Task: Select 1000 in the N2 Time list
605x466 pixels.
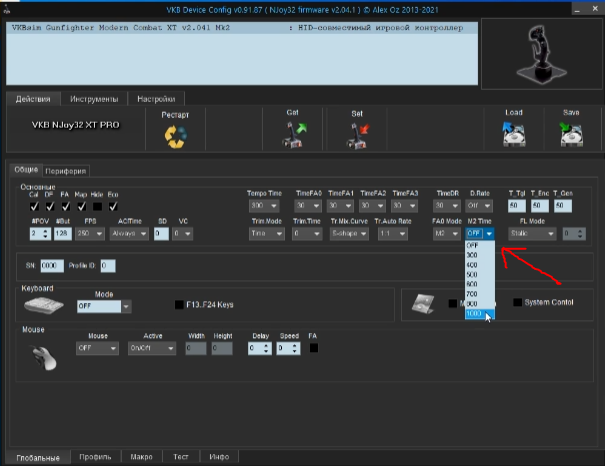Action: click(480, 314)
